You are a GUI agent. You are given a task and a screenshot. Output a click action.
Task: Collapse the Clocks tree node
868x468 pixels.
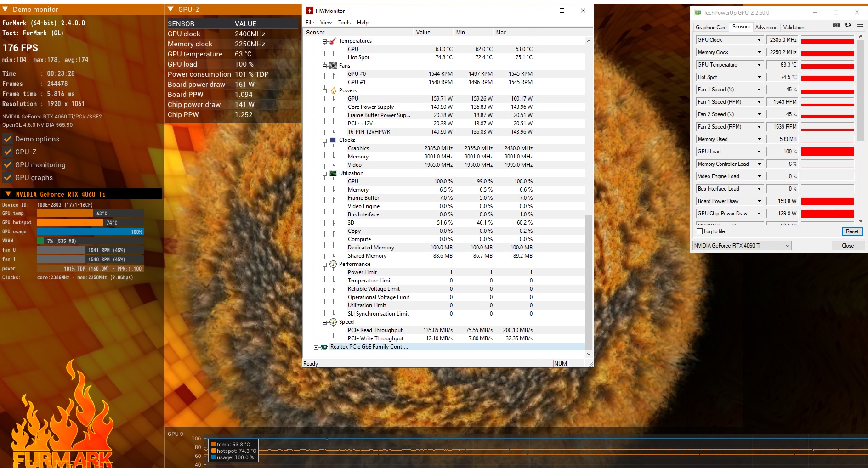point(324,140)
